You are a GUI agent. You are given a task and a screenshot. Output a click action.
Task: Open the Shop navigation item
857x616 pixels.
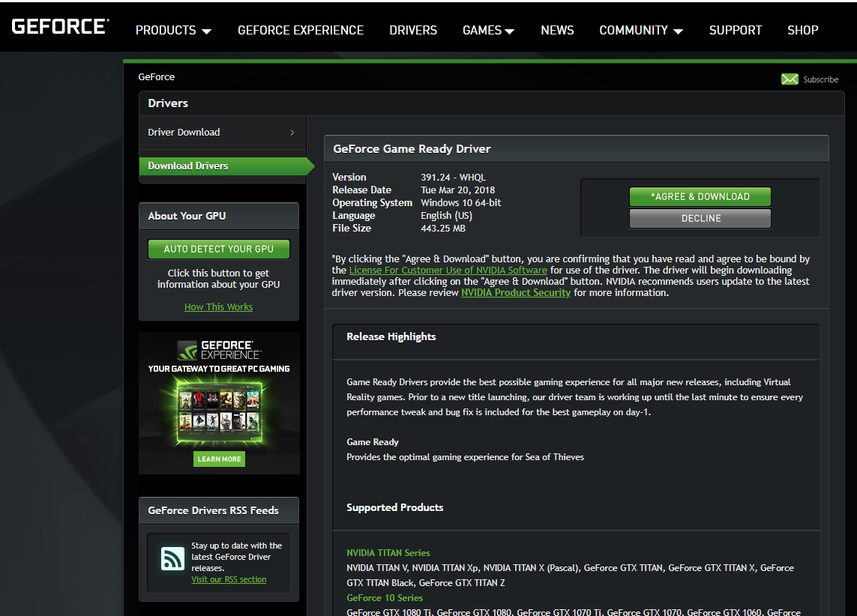[x=802, y=31]
